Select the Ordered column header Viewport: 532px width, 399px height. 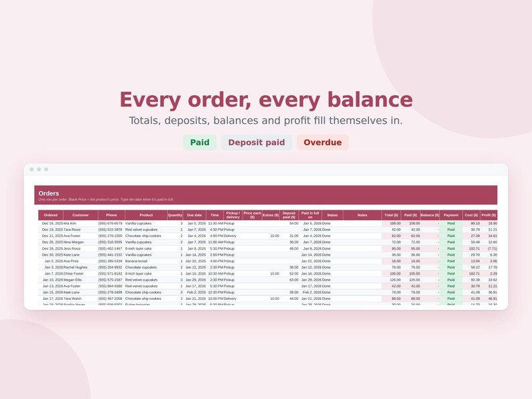[x=50, y=216]
